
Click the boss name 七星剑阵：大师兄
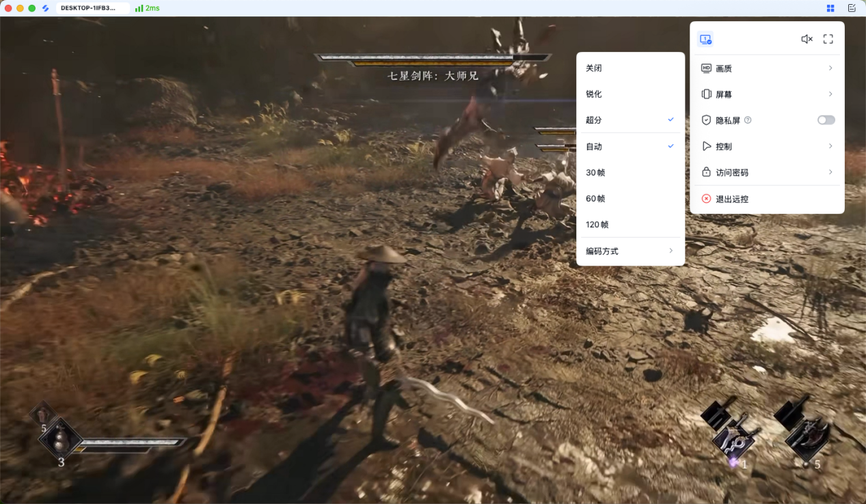coord(433,76)
